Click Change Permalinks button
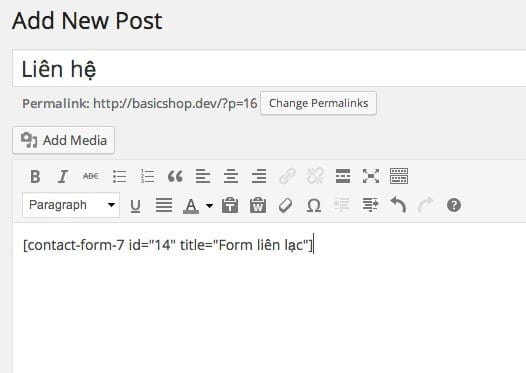The width and height of the screenshot is (526, 373). (x=318, y=103)
